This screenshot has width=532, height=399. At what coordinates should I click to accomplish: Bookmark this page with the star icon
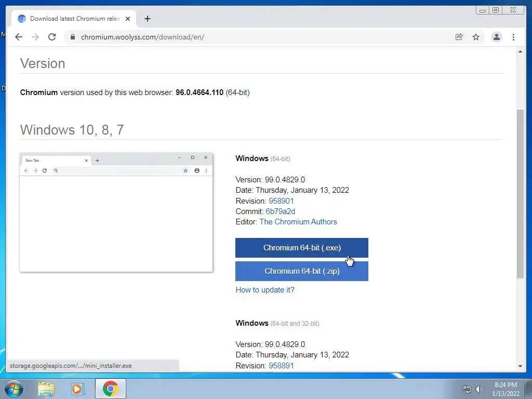tap(476, 37)
